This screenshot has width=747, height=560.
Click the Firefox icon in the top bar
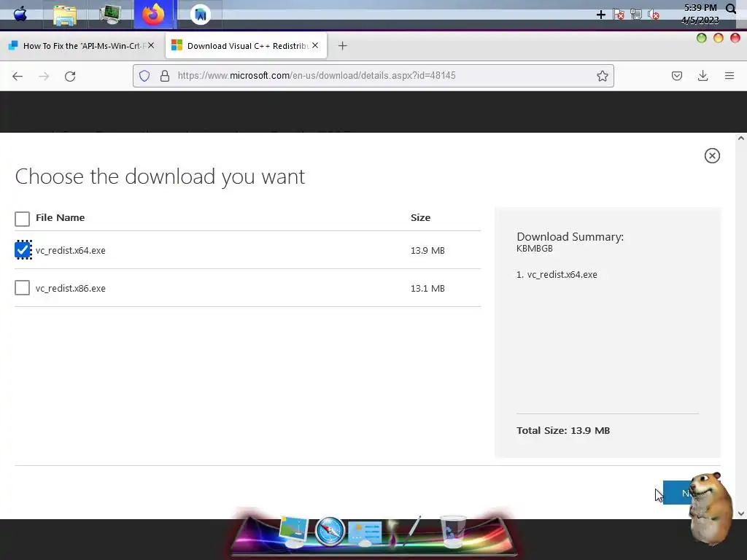coord(153,15)
